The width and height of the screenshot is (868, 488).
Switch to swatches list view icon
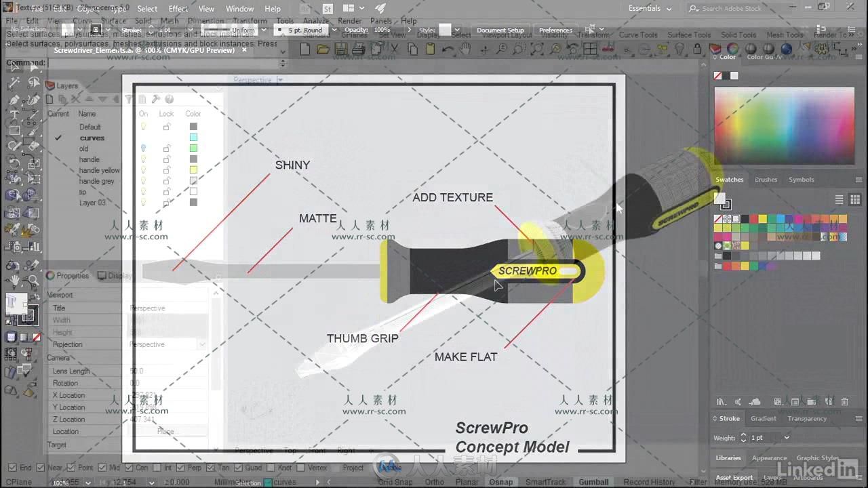click(x=839, y=199)
